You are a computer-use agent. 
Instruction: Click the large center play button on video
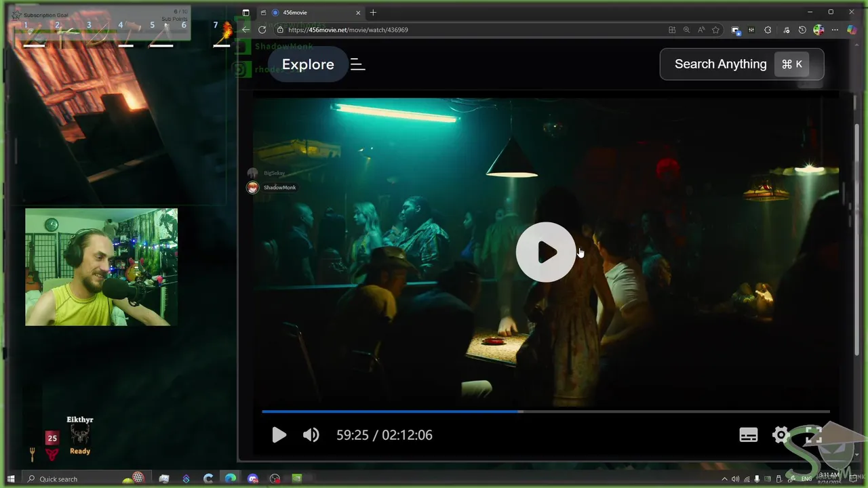click(546, 252)
